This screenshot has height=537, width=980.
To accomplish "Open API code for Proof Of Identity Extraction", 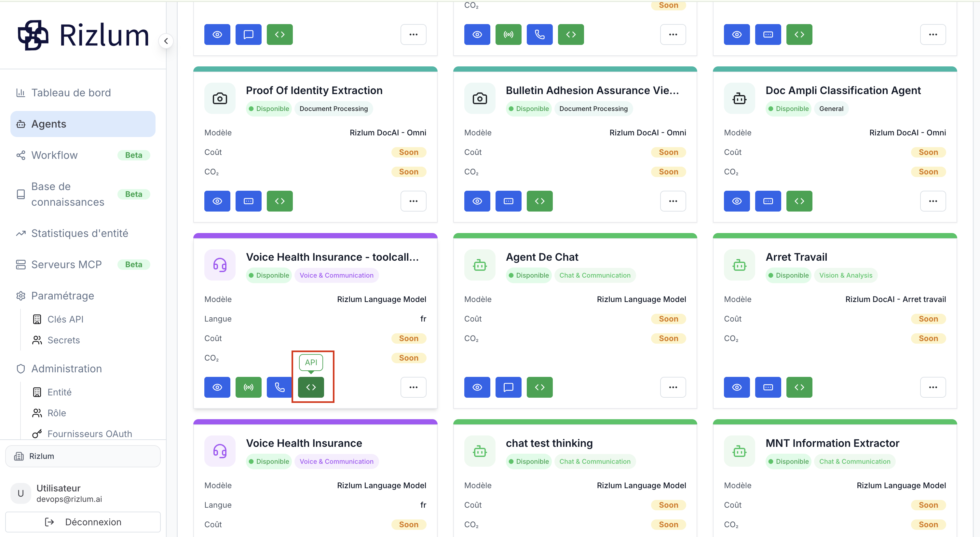I will click(279, 201).
